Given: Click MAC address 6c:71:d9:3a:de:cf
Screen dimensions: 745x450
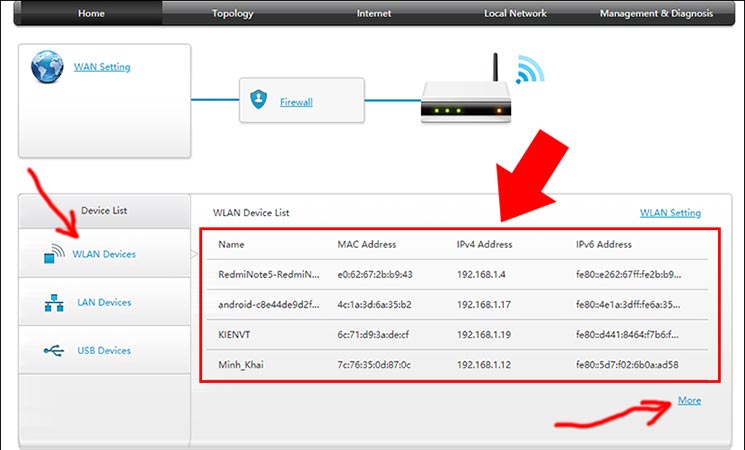Looking at the screenshot, I should (373, 335).
